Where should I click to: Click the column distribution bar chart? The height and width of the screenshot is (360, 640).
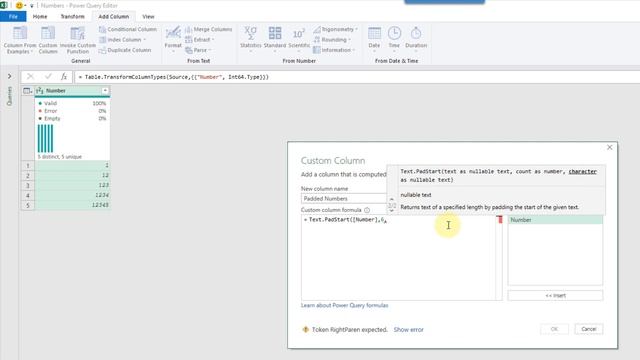pos(45,139)
